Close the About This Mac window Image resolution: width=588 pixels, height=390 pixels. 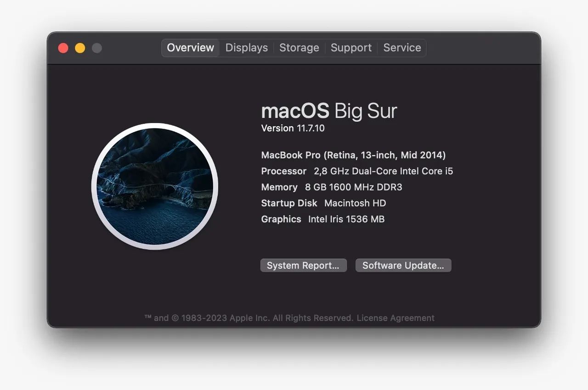point(63,47)
